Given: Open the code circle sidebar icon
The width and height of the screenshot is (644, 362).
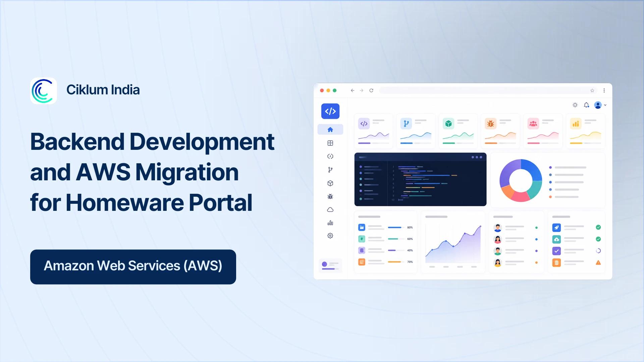Looking at the screenshot, I should click(x=330, y=156).
